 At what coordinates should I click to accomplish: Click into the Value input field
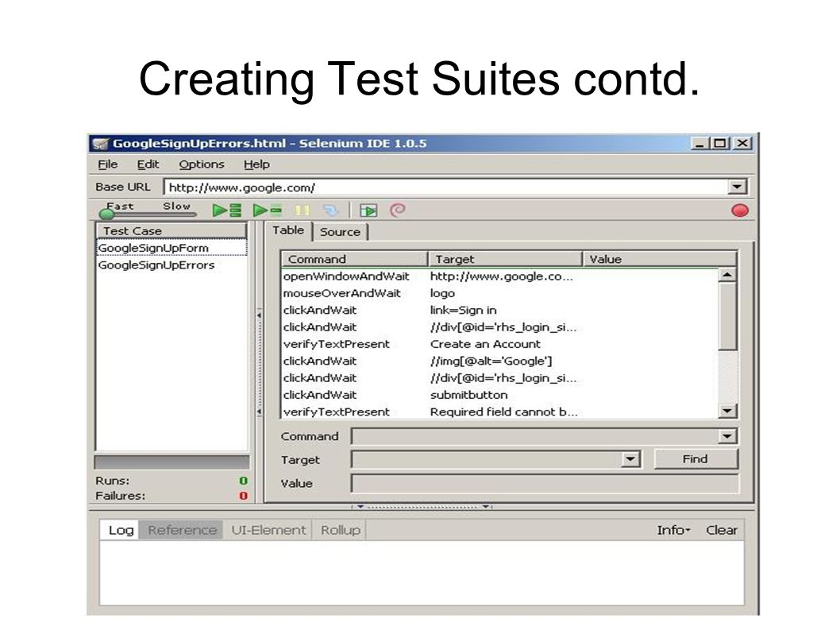[545, 483]
